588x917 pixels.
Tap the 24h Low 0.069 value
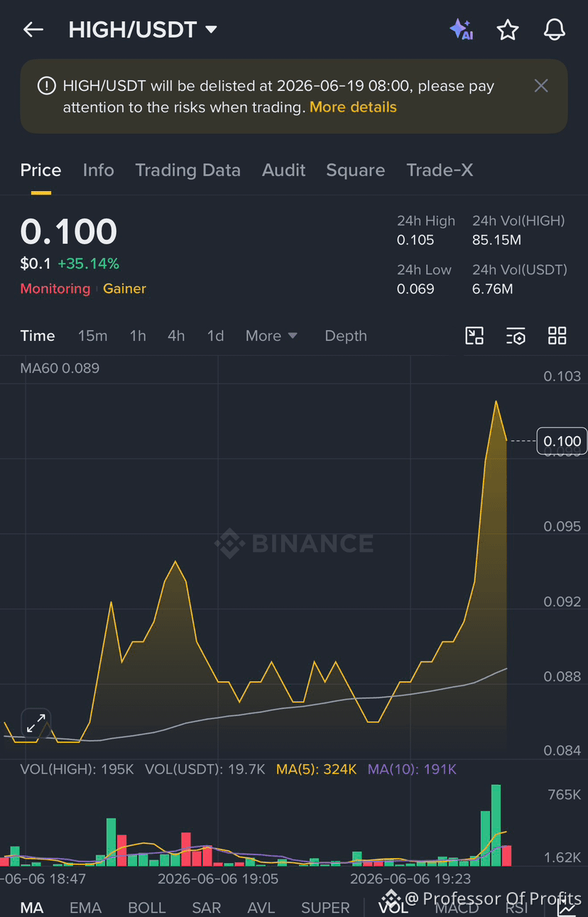pos(415,288)
